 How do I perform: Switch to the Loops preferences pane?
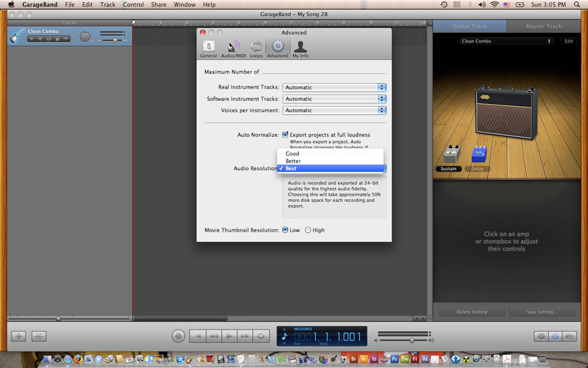[x=256, y=49]
